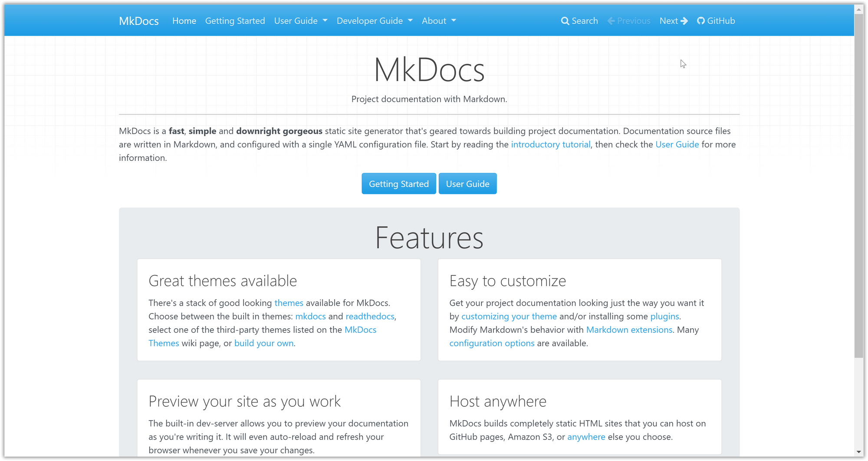Click the Great themes available heading
The width and height of the screenshot is (868, 461).
coord(223,281)
